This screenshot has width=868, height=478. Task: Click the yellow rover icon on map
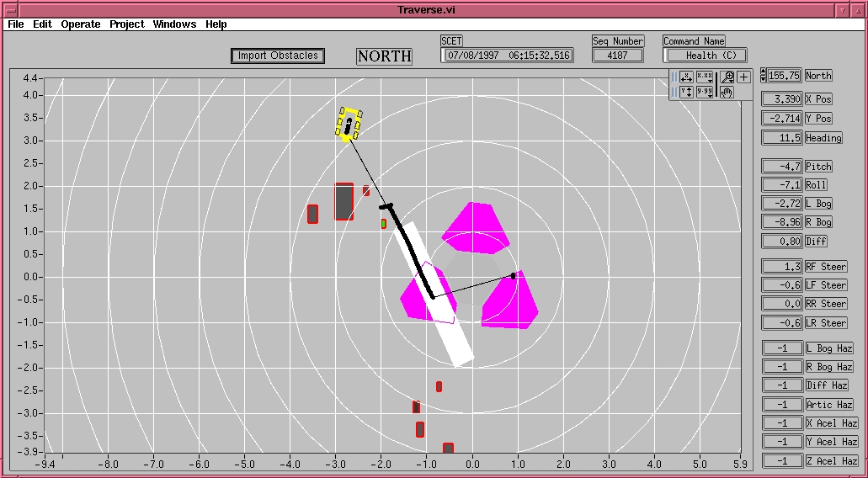pos(348,124)
